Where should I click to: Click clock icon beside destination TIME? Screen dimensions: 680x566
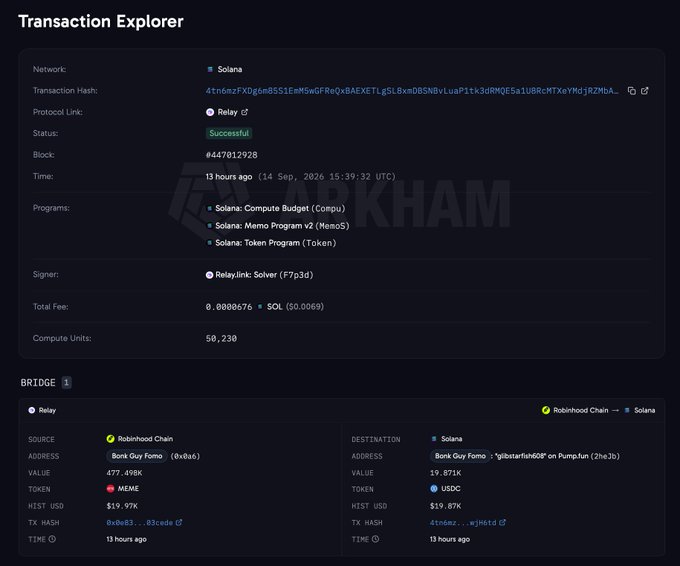376,539
